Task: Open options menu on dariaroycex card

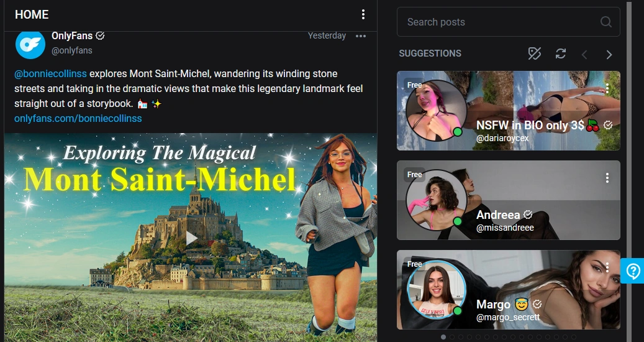Action: [607, 88]
